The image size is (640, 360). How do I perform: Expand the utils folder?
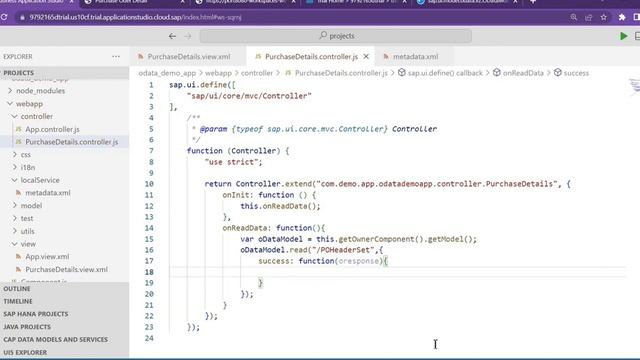27,231
